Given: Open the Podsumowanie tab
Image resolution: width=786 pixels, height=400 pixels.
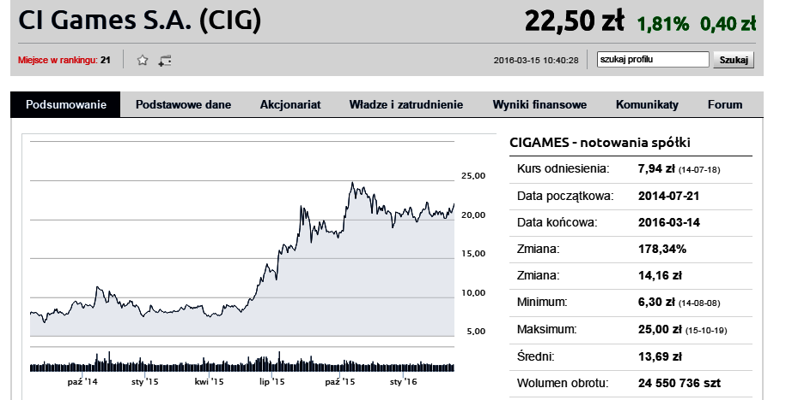Looking at the screenshot, I should pyautogui.click(x=66, y=104).
